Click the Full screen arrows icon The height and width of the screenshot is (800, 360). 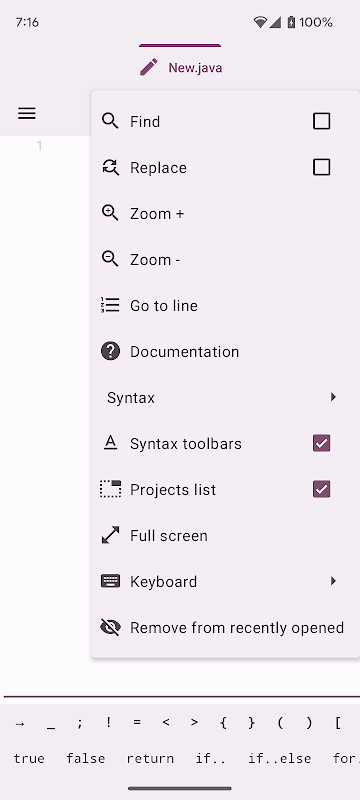tap(110, 535)
